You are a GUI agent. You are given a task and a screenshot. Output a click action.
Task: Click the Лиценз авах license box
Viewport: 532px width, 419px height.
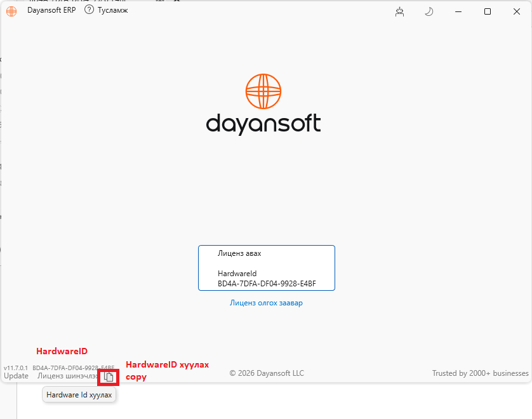pyautogui.click(x=267, y=268)
